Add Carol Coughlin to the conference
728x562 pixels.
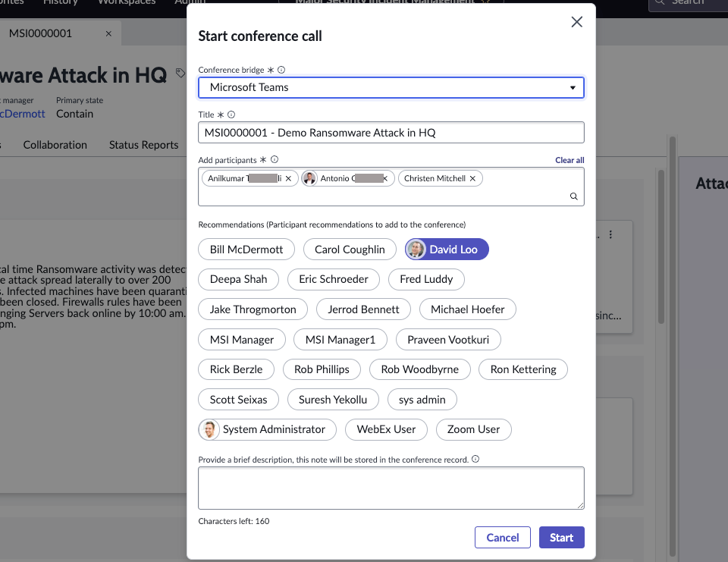[350, 250]
